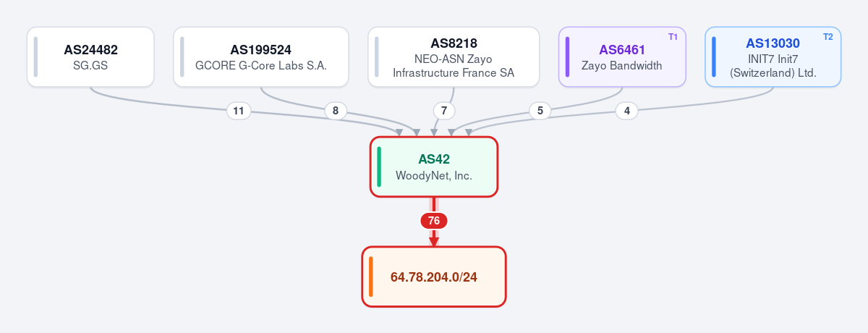Select the AS199524 GCORE G-Core Labs node
Screen dimensions: 868x333
click(261, 57)
